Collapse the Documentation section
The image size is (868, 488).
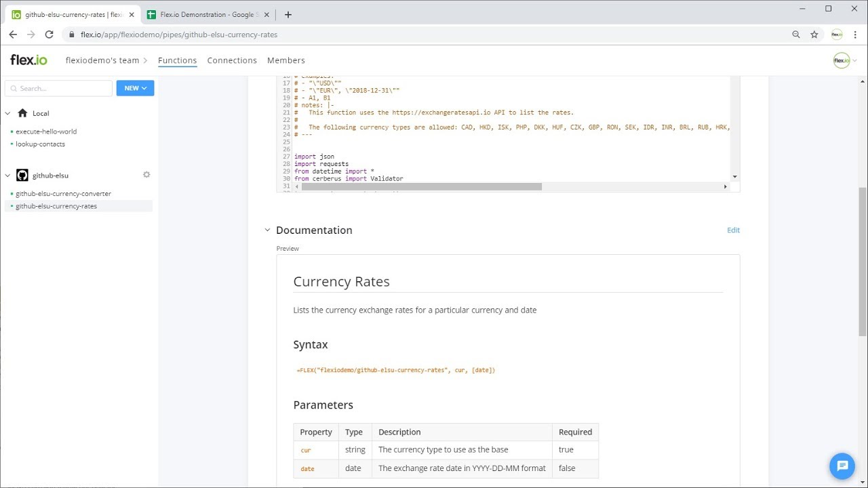267,230
